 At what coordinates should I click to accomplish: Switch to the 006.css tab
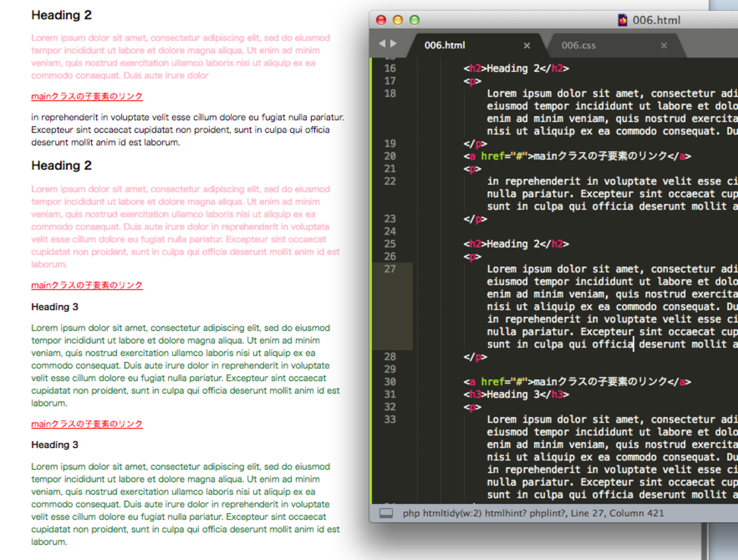coord(578,45)
